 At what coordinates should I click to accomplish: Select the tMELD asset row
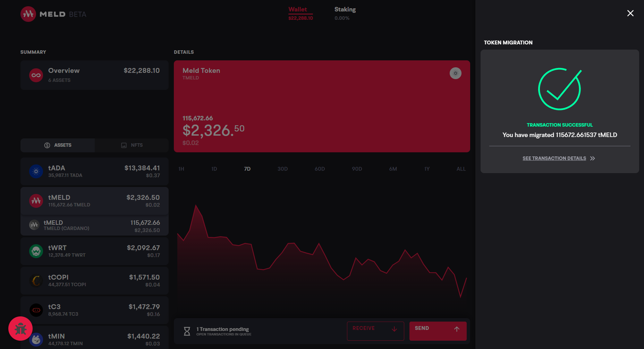click(x=94, y=201)
